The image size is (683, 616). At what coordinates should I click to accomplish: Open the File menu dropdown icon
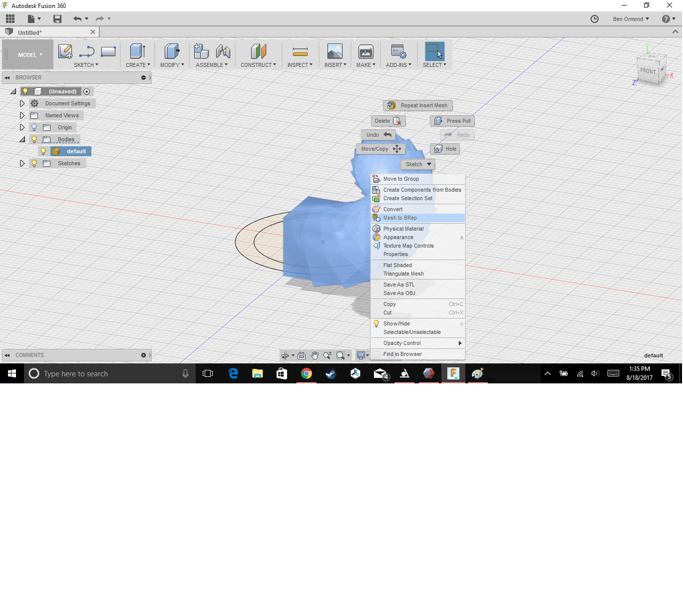point(34,19)
